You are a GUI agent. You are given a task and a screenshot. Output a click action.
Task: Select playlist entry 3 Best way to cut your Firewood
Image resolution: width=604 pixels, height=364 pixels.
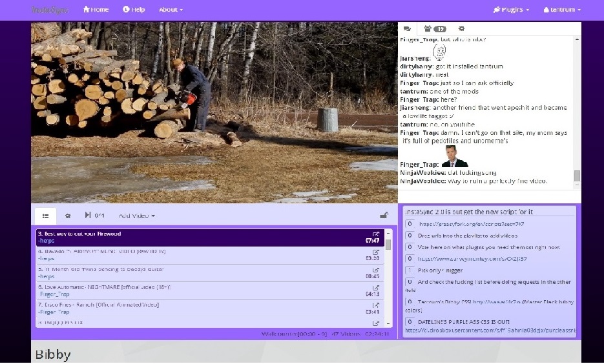(x=210, y=238)
